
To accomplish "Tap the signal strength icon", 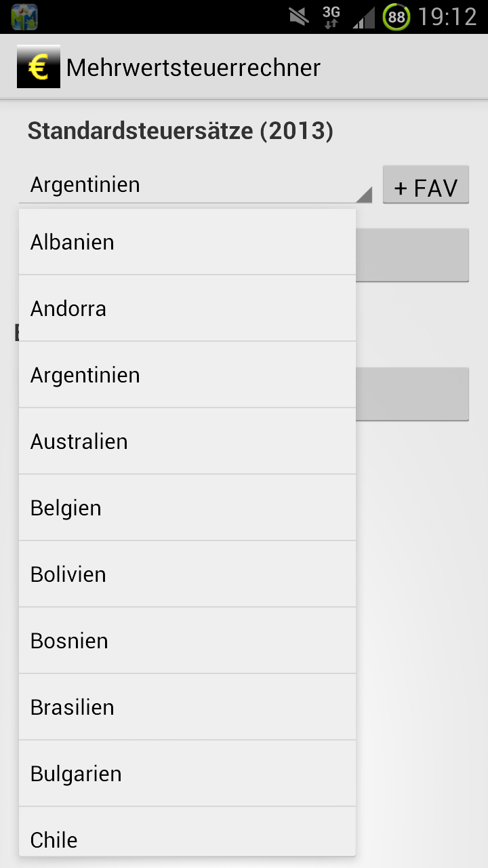I will tap(363, 18).
